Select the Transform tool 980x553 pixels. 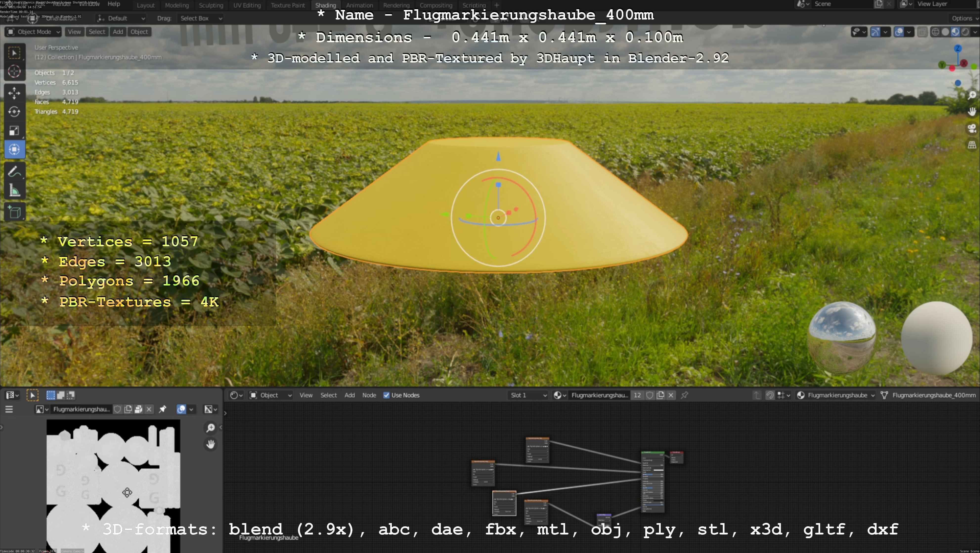click(x=14, y=149)
